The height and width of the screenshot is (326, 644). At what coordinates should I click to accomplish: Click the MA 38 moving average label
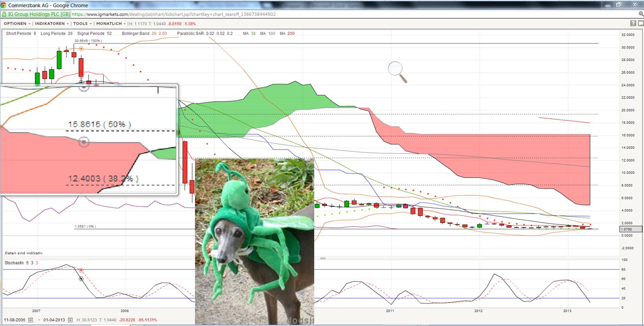[249, 33]
